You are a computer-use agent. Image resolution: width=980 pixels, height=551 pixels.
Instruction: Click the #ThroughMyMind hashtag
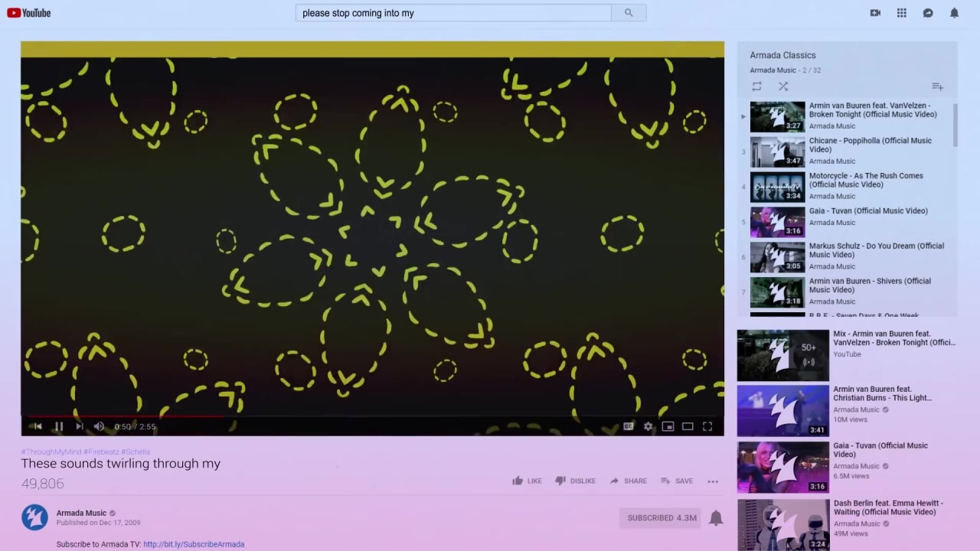coord(51,452)
